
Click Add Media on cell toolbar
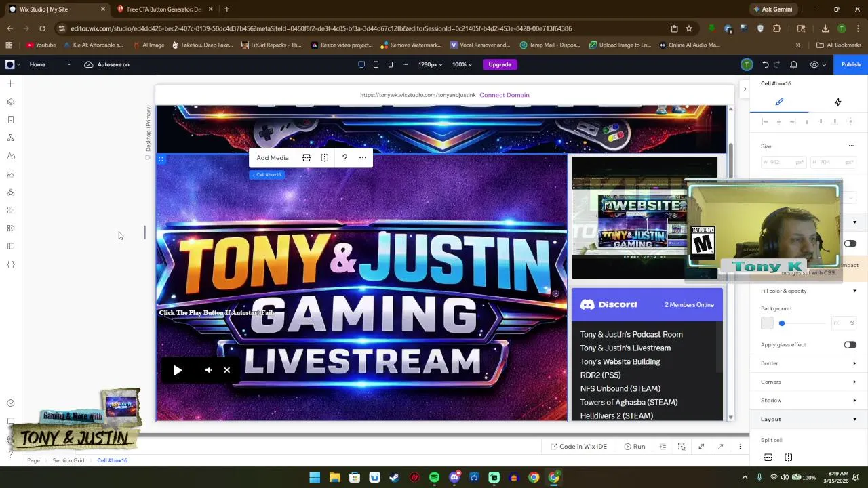coord(273,158)
